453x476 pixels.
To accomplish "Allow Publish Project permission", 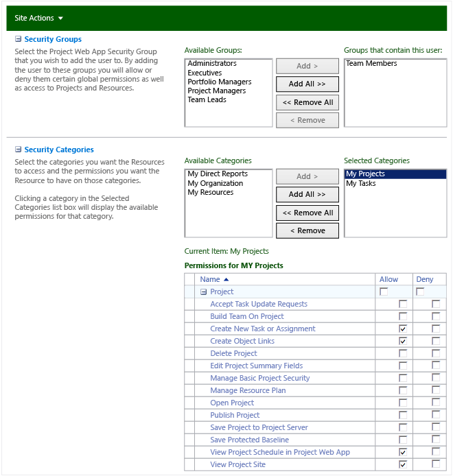I will 403,415.
